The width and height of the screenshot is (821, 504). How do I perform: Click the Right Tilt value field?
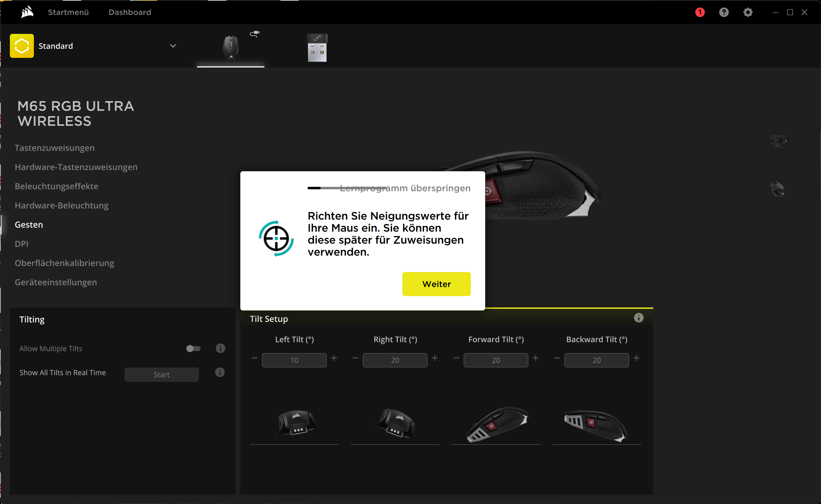pyautogui.click(x=395, y=360)
